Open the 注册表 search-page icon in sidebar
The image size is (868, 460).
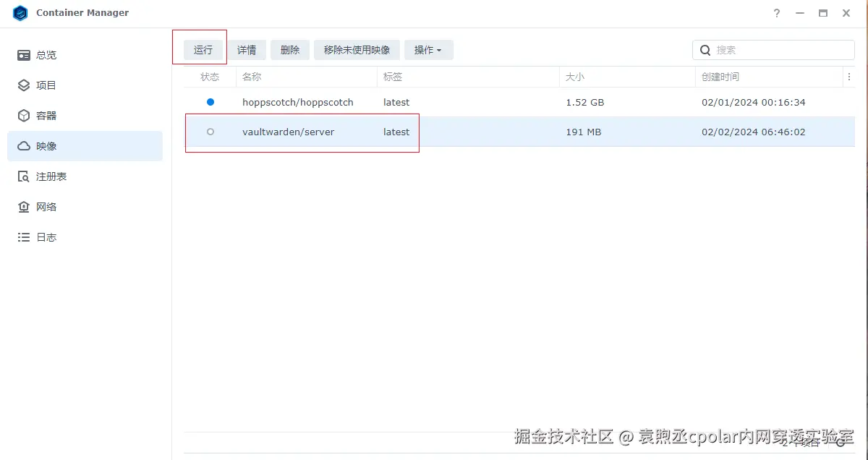(x=24, y=176)
